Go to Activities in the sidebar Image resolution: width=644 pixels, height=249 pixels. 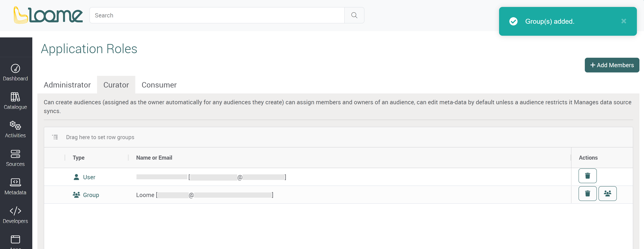[x=15, y=129]
